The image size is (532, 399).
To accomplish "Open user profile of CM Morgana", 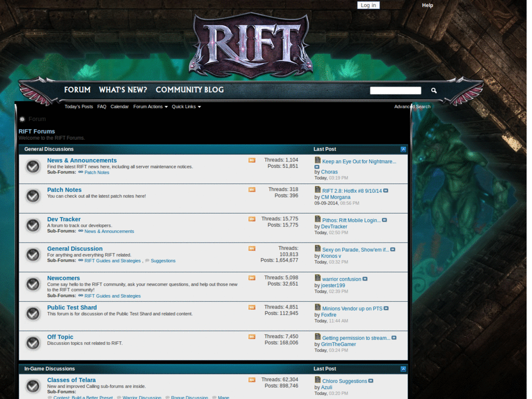I will click(x=336, y=197).
